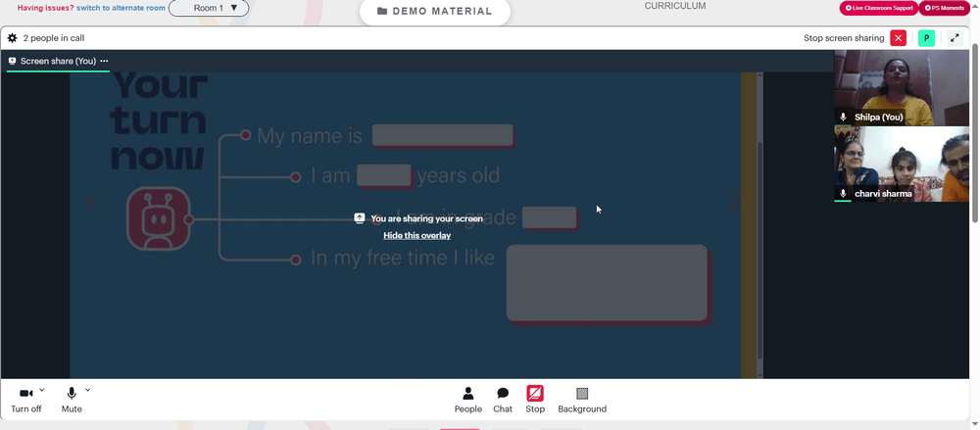Switch to the CURRICULUM tab
Screen dimensions: 980x430
[675, 6]
